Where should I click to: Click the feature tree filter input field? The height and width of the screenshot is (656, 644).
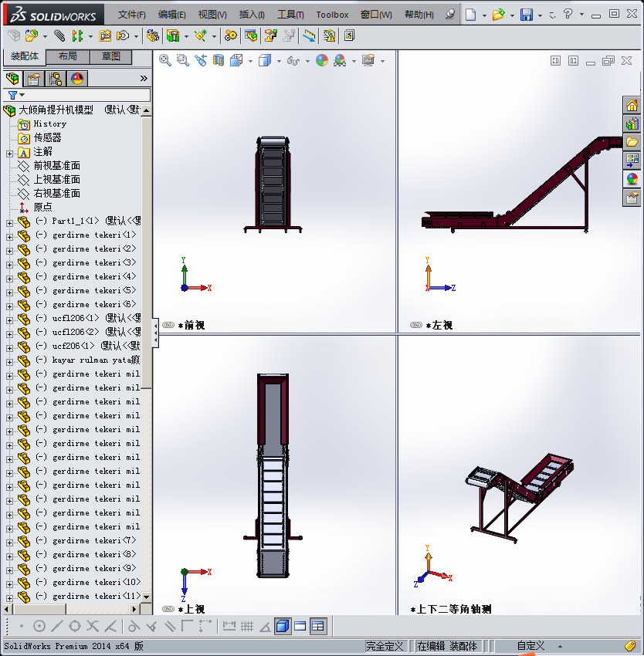[86, 95]
